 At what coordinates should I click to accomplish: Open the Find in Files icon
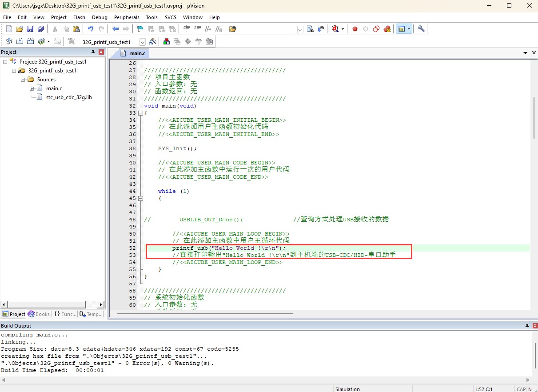click(232, 29)
